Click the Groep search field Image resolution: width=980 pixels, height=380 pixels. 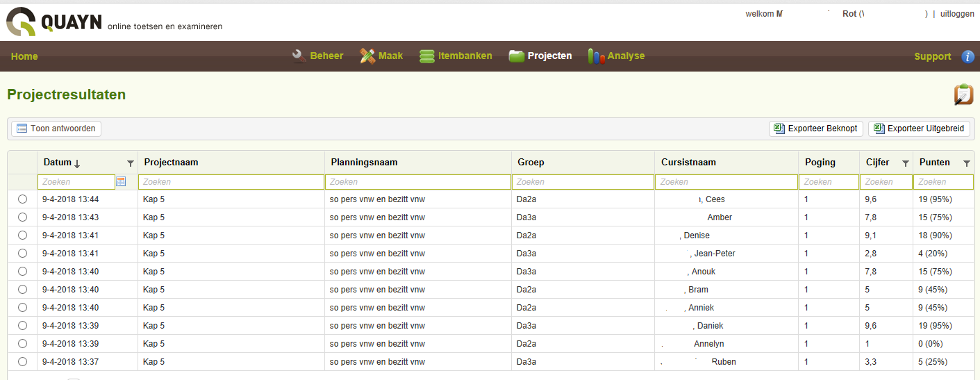click(x=583, y=182)
